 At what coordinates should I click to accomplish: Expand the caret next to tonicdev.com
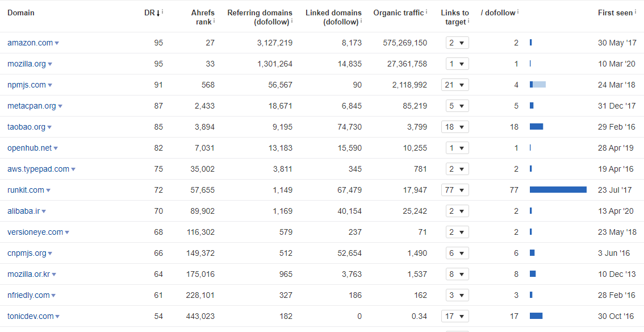coord(57,317)
